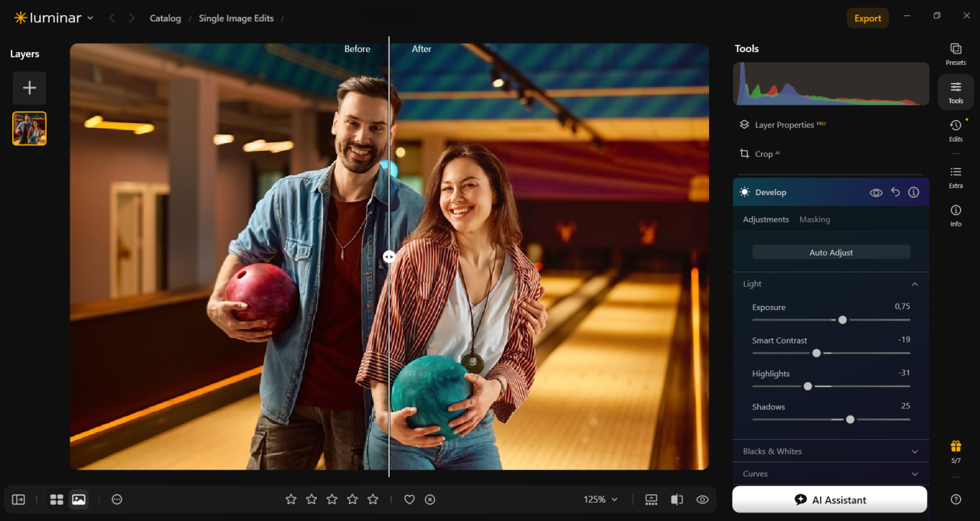Screen dimensions: 980x521
Task: Open the 125% zoom dropdown
Action: (600, 500)
